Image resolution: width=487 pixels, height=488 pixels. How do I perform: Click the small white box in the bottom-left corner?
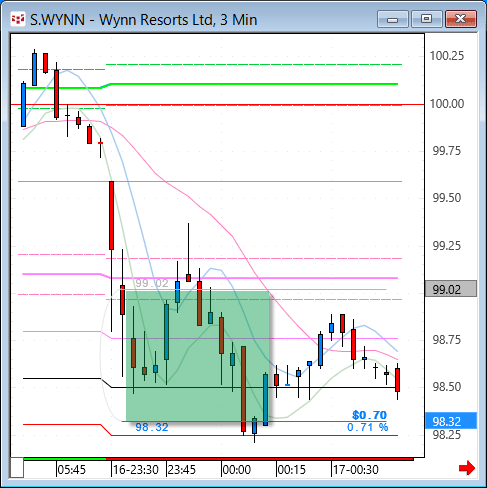tap(17, 468)
